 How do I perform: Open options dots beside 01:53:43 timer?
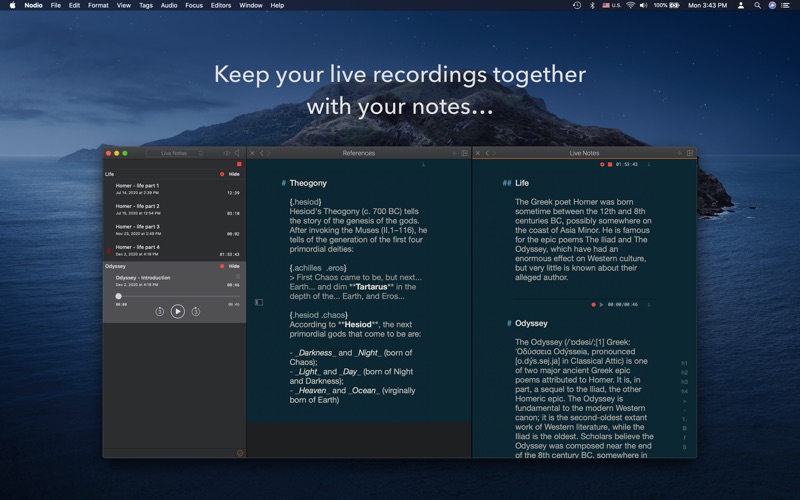(x=649, y=164)
